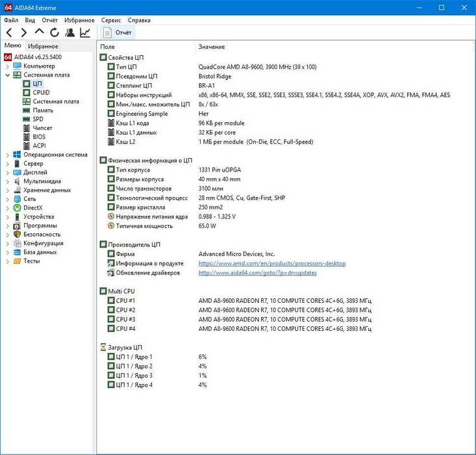Select the ЦП icon in the tree
This screenshot has height=455, width=476.
(27, 84)
